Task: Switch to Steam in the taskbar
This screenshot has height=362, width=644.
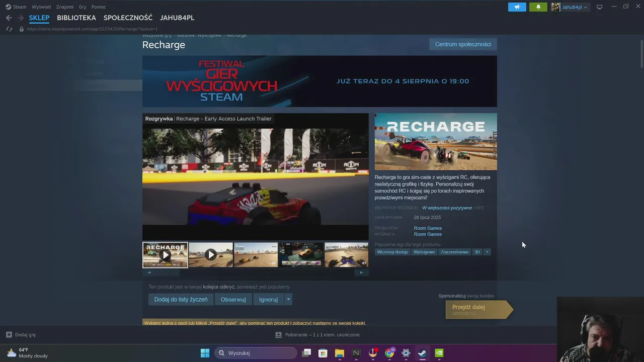Action: click(x=423, y=353)
